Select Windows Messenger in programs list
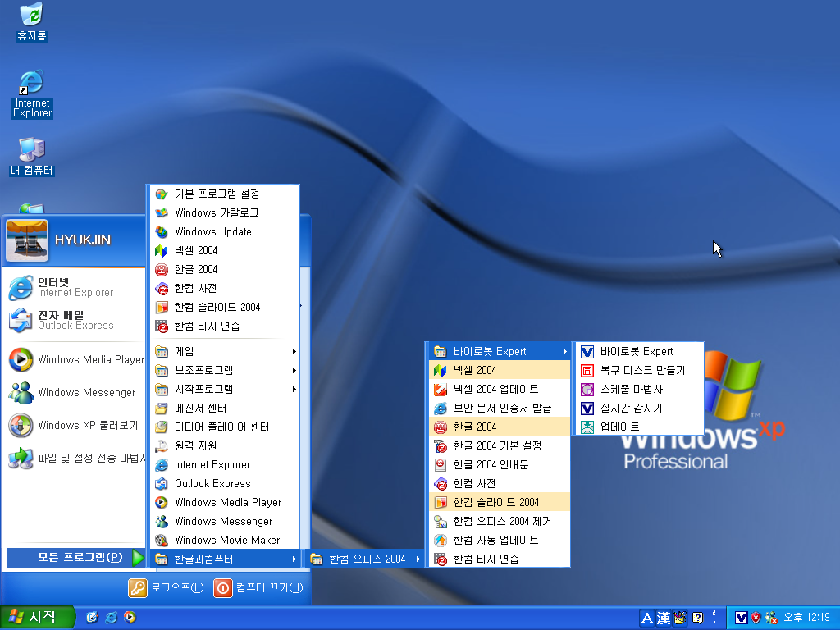This screenshot has width=840, height=630. (x=223, y=521)
